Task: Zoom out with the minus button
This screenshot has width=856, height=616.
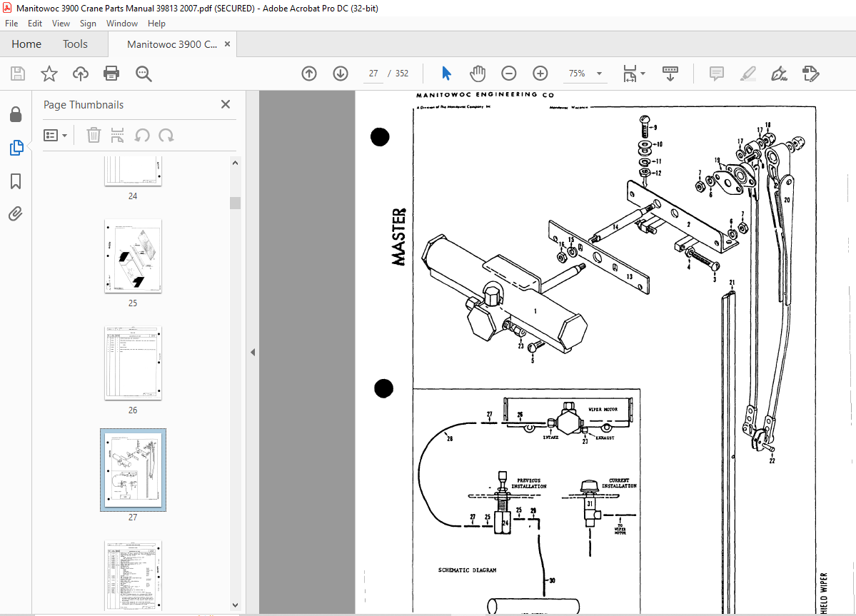Action: tap(509, 73)
